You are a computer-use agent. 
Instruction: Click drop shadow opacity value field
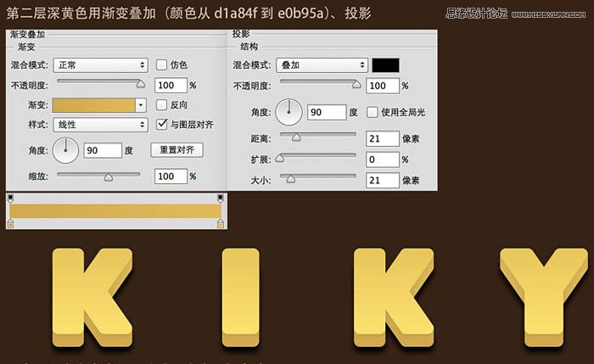[x=383, y=86]
